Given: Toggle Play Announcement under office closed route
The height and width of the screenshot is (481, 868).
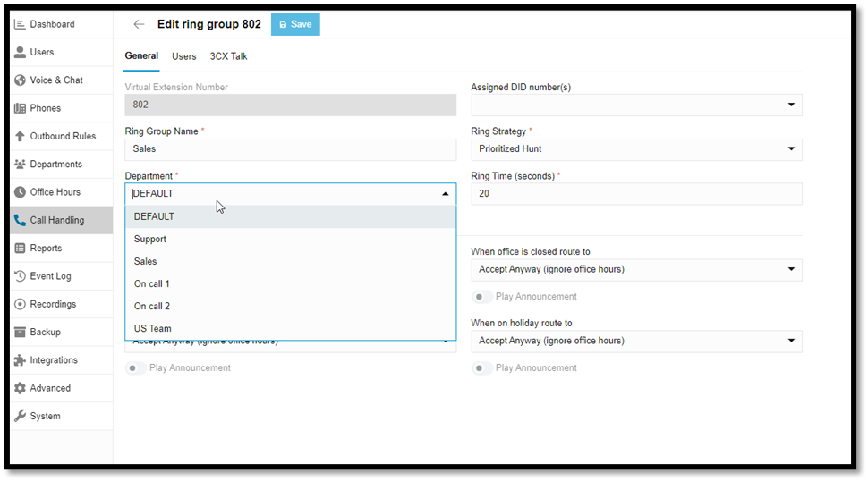Looking at the screenshot, I should pos(482,297).
